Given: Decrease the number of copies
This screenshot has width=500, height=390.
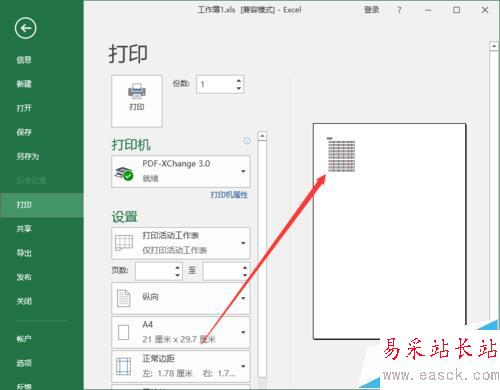Looking at the screenshot, I should (x=239, y=88).
